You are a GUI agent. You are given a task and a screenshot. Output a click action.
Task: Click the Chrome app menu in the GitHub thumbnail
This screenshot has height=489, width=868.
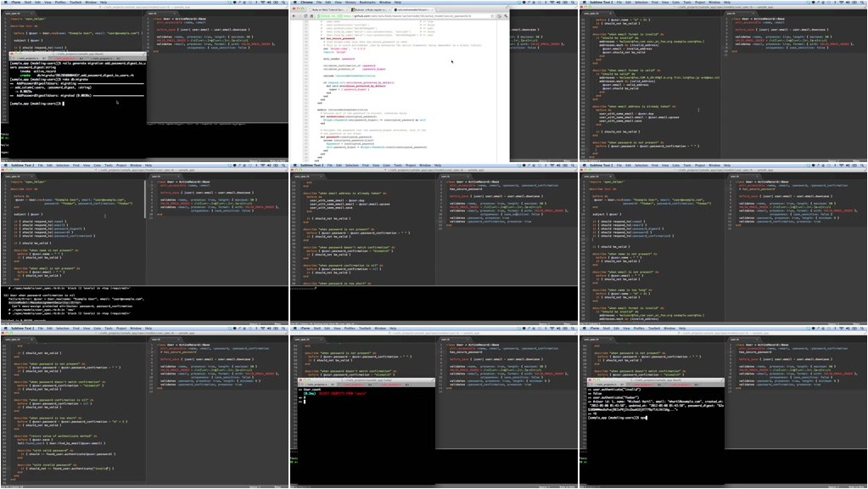tap(306, 3)
